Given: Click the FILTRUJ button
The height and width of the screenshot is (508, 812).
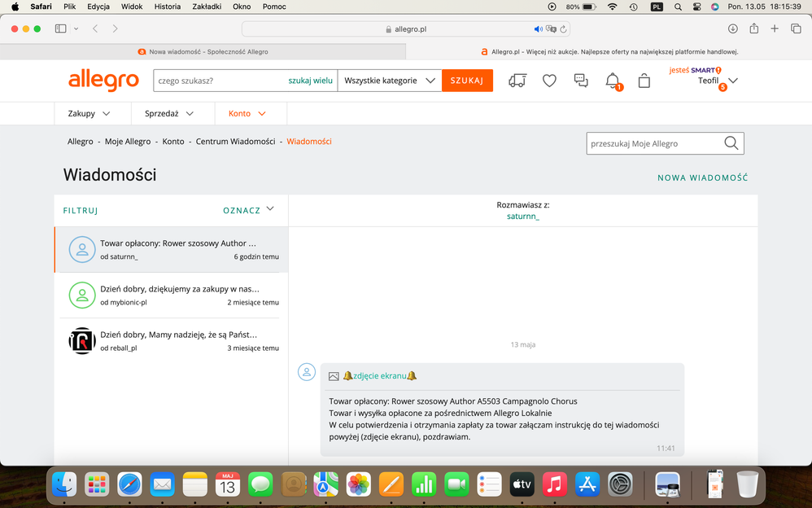Looking at the screenshot, I should point(81,211).
